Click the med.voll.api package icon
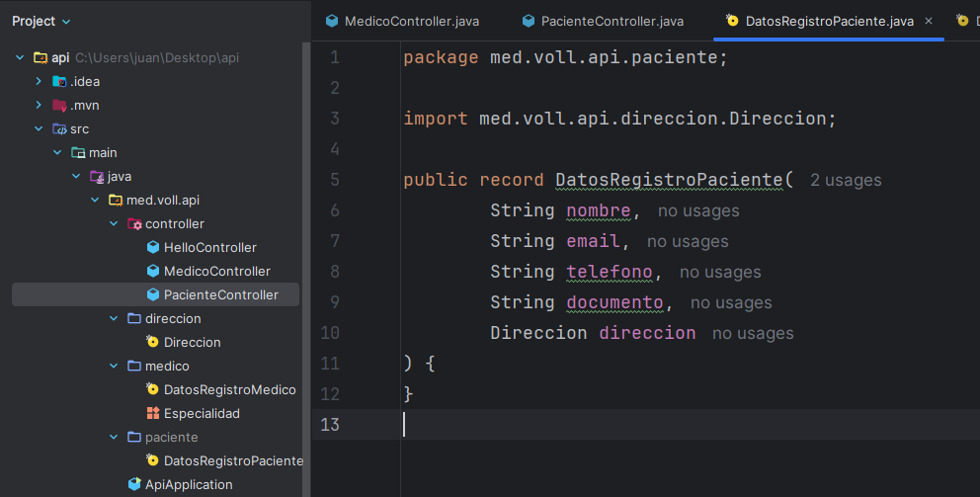This screenshot has width=980, height=497. (x=116, y=200)
